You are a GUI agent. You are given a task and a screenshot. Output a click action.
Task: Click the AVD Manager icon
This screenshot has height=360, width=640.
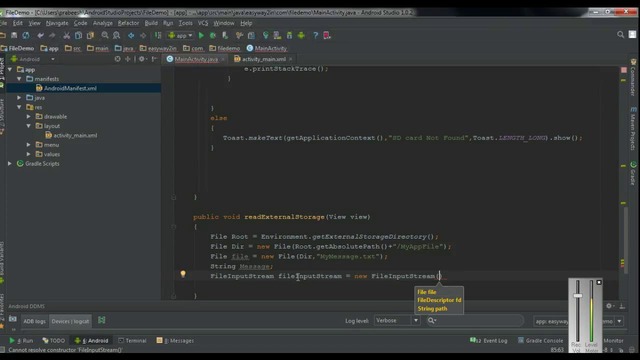click(x=277, y=36)
